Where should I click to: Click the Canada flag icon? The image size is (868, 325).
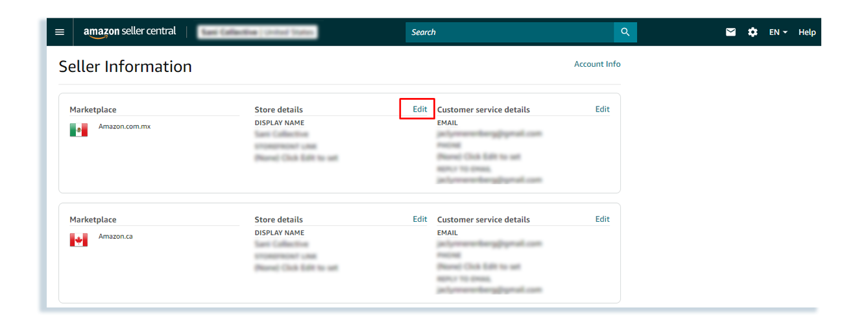[78, 240]
